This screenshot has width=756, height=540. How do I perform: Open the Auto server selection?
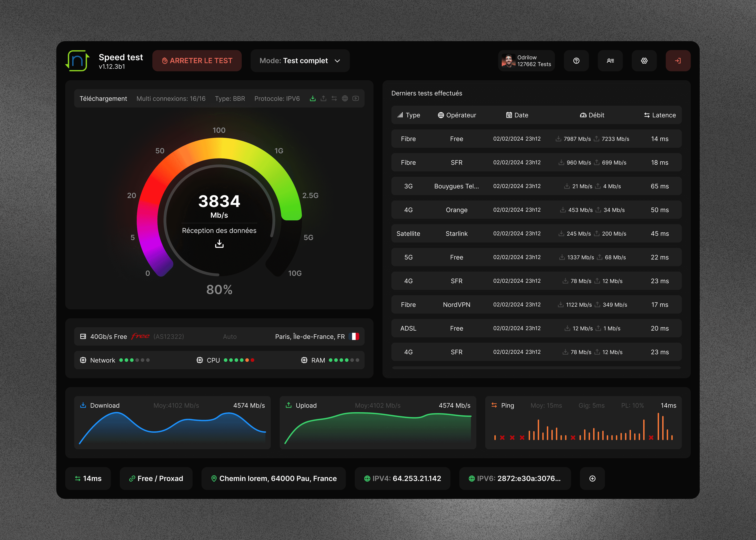(230, 337)
